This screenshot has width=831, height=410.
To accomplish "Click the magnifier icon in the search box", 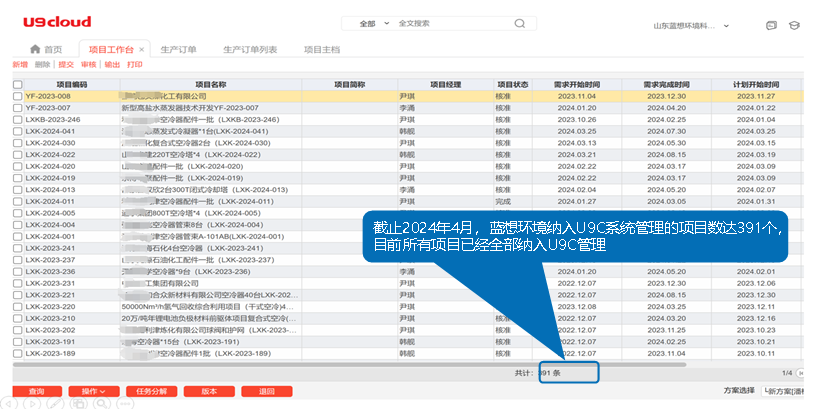I will [x=519, y=23].
